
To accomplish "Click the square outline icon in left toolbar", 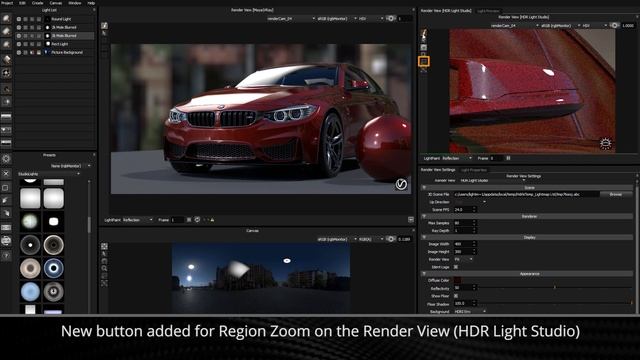I will [6, 188].
